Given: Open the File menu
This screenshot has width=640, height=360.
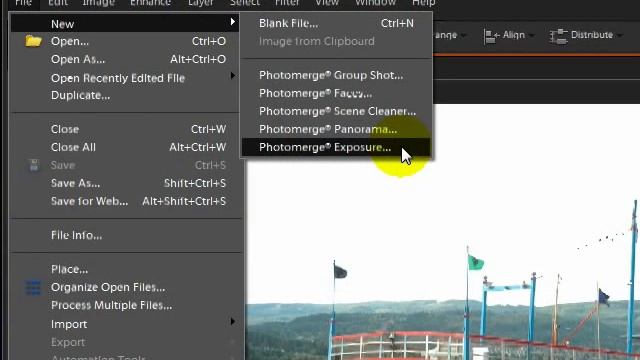Looking at the screenshot, I should (x=23, y=3).
